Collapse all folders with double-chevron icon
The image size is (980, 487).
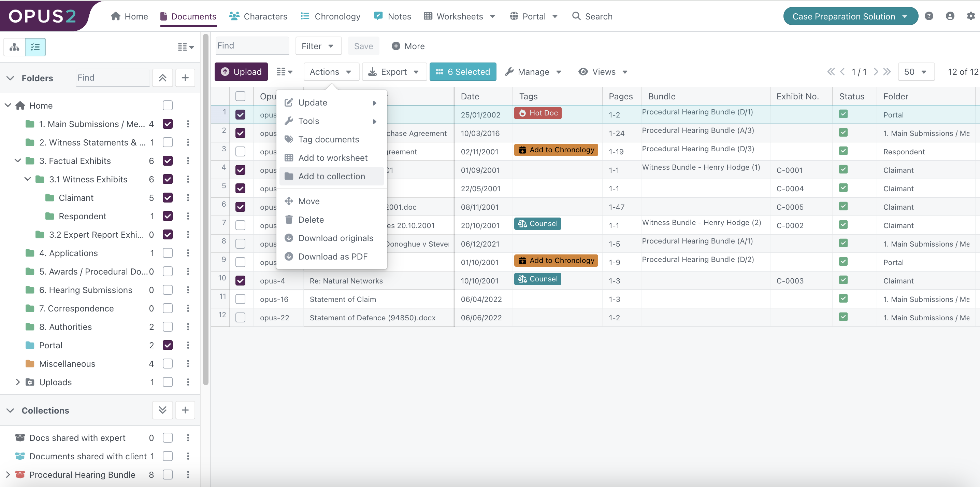click(x=162, y=78)
